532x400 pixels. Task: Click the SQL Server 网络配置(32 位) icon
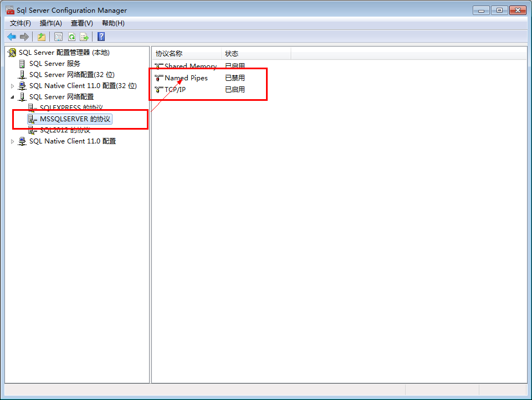pyautogui.click(x=22, y=75)
